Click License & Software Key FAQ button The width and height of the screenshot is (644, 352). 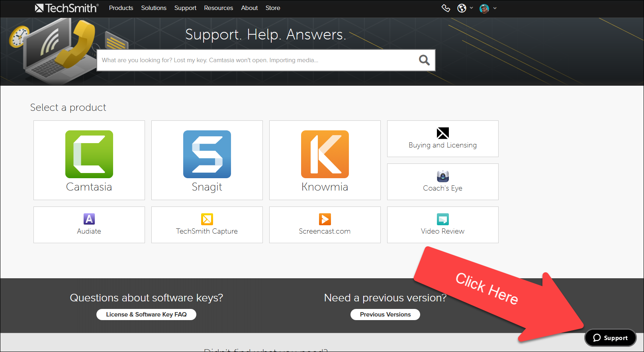tap(146, 315)
